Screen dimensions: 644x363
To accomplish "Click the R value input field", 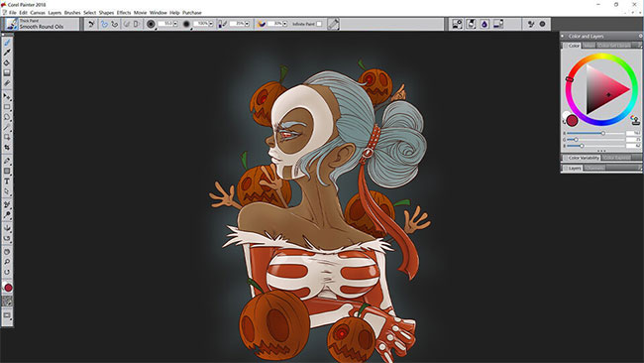I will [x=633, y=133].
